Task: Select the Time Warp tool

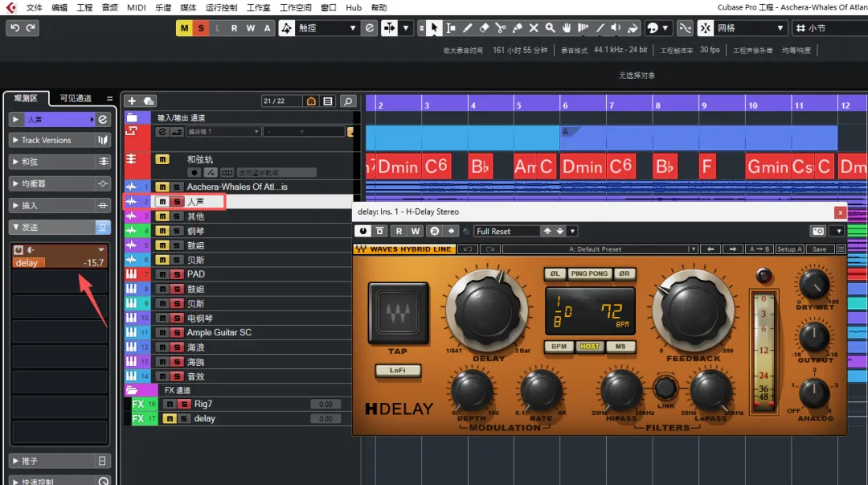Action: pyautogui.click(x=583, y=27)
